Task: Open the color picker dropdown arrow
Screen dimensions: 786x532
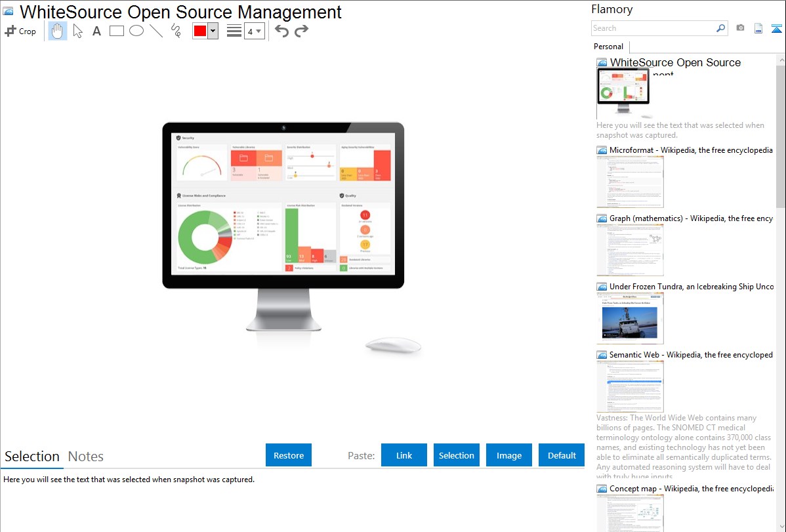Action: tap(213, 31)
